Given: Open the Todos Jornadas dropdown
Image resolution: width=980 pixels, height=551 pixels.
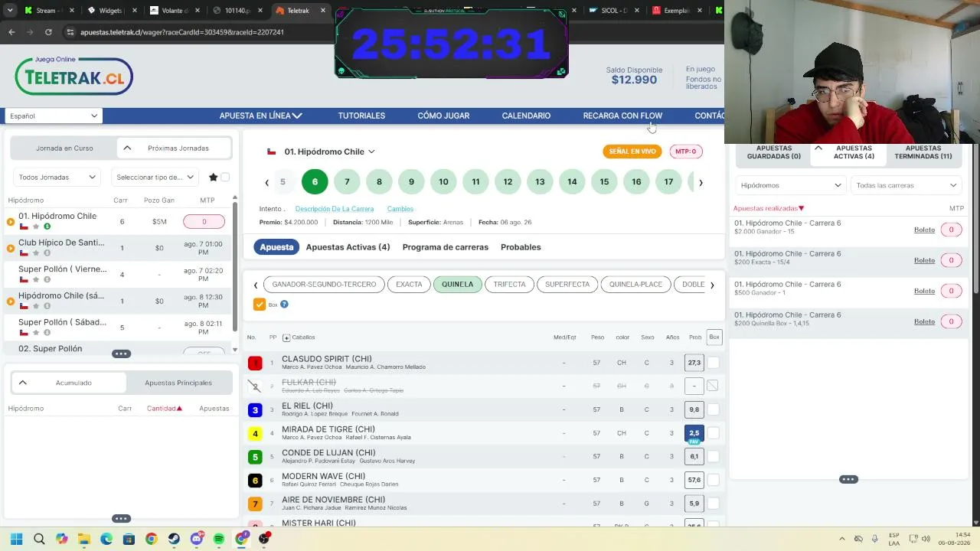Looking at the screenshot, I should pos(57,178).
